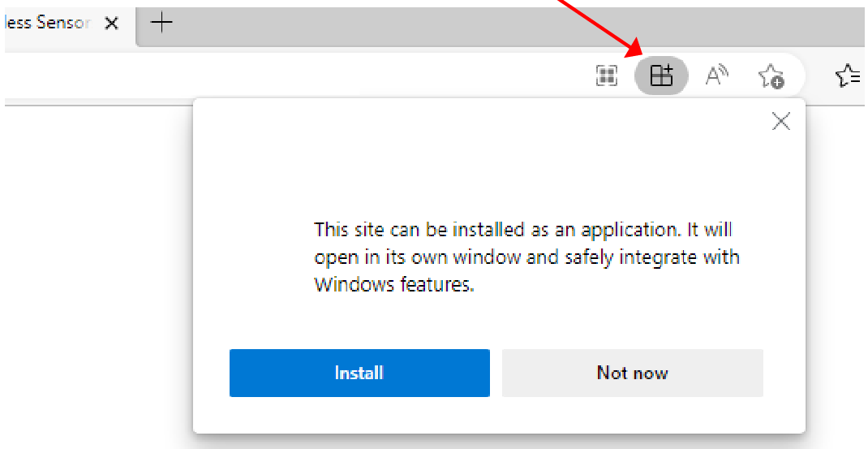Close the "less Sensor" browser tab

[x=112, y=24]
